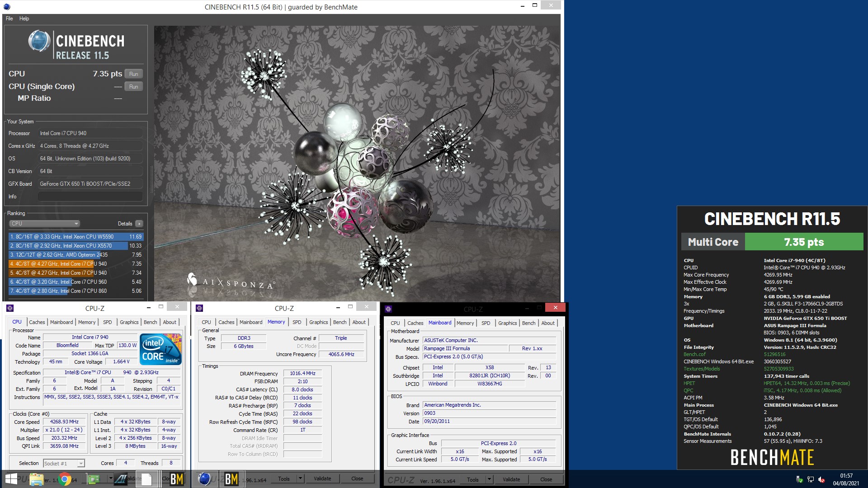Click the CINEBENCH globe icon in the title bar

tap(6, 7)
